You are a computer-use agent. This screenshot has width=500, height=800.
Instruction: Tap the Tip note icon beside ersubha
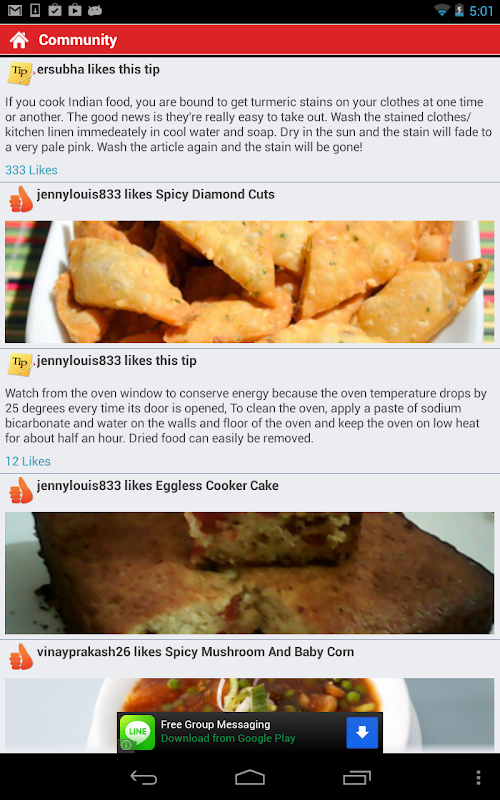[20, 73]
